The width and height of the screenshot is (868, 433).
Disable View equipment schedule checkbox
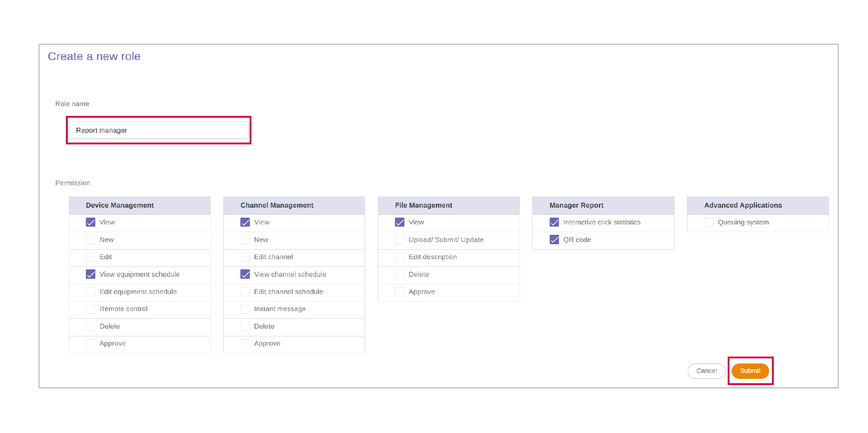tap(90, 274)
